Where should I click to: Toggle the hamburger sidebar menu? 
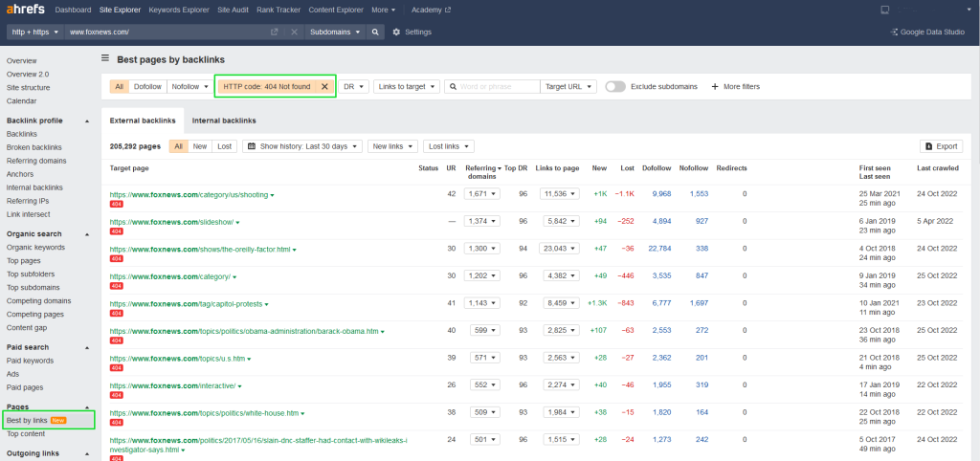(105, 58)
